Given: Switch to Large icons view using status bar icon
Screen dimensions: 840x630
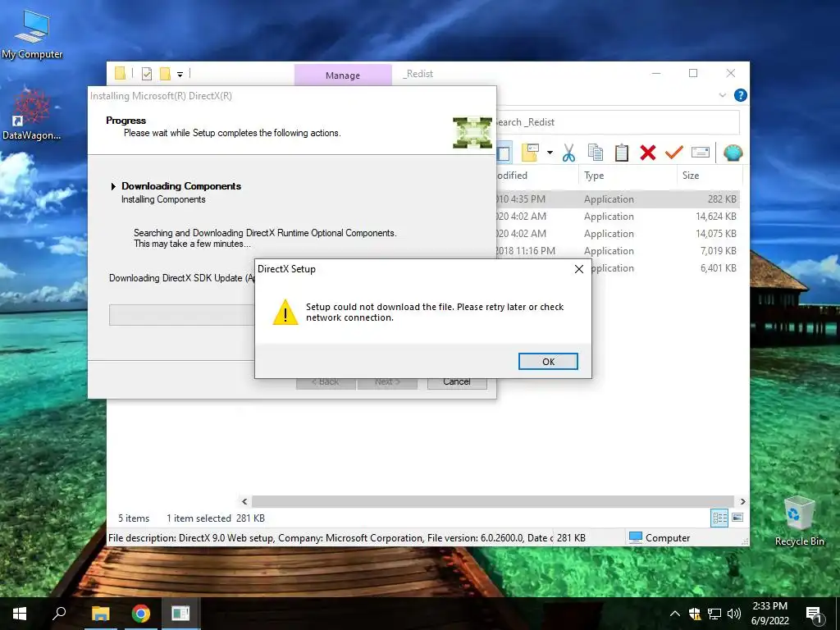Looking at the screenshot, I should pos(737,518).
